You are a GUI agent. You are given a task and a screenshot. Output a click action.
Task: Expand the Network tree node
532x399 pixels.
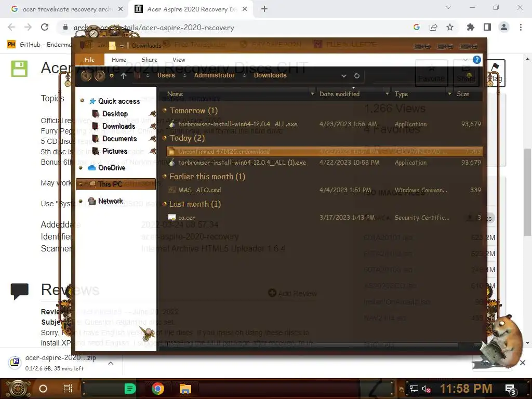[x=81, y=201]
